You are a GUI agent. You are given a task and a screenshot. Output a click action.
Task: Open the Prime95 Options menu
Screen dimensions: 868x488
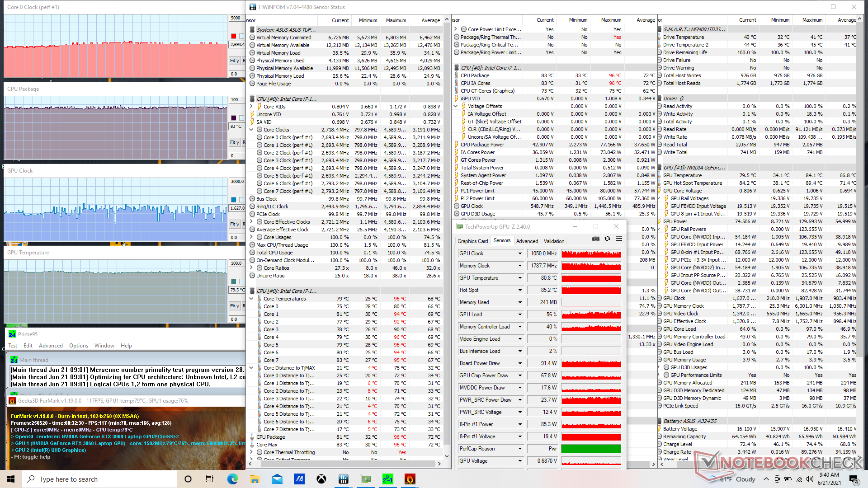[x=79, y=346]
